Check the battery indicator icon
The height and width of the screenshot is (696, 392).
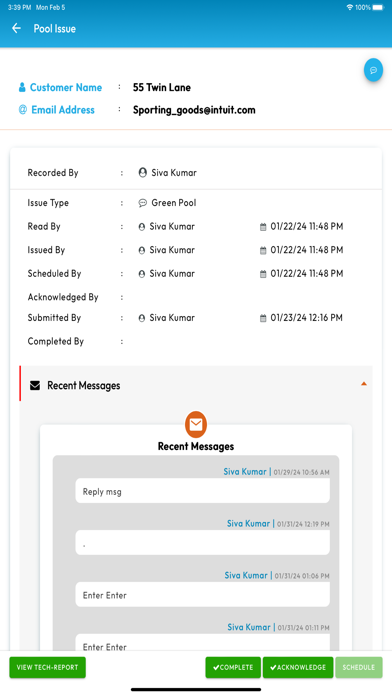pyautogui.click(x=378, y=8)
